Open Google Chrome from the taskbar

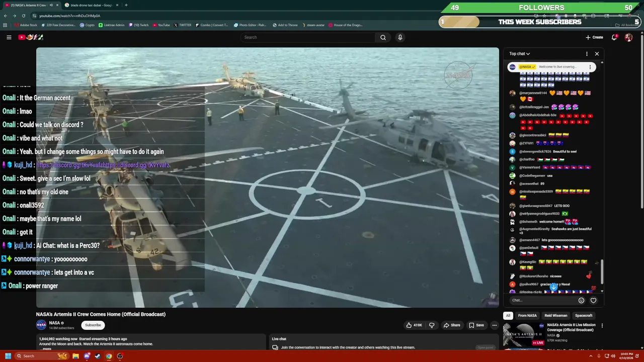click(109, 356)
